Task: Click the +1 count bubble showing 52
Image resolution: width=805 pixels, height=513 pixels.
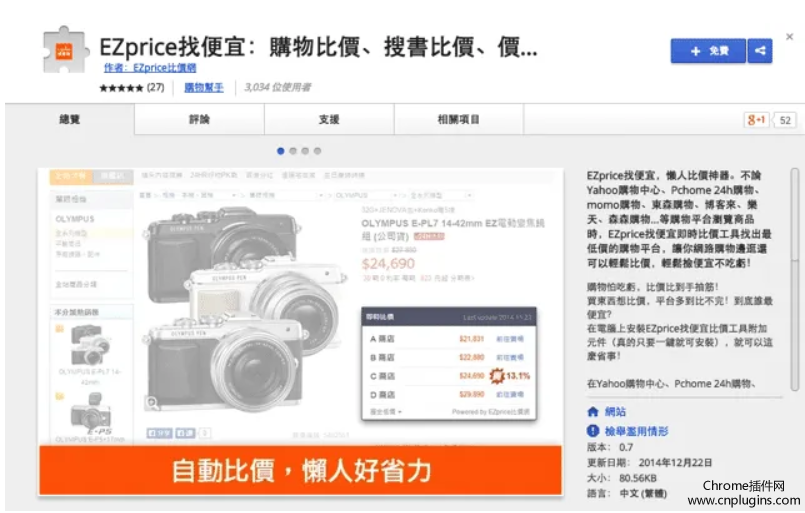Action: [x=784, y=120]
